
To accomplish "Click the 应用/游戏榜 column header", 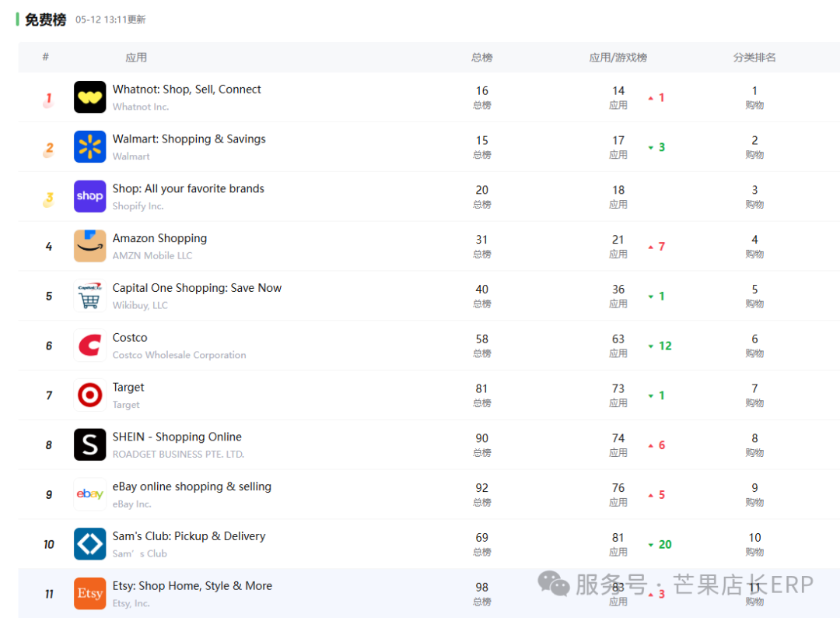I will 618,58.
